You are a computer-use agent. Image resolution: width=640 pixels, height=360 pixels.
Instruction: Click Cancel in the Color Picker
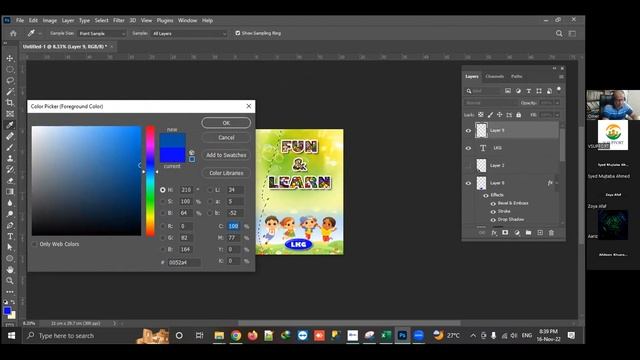coord(226,138)
